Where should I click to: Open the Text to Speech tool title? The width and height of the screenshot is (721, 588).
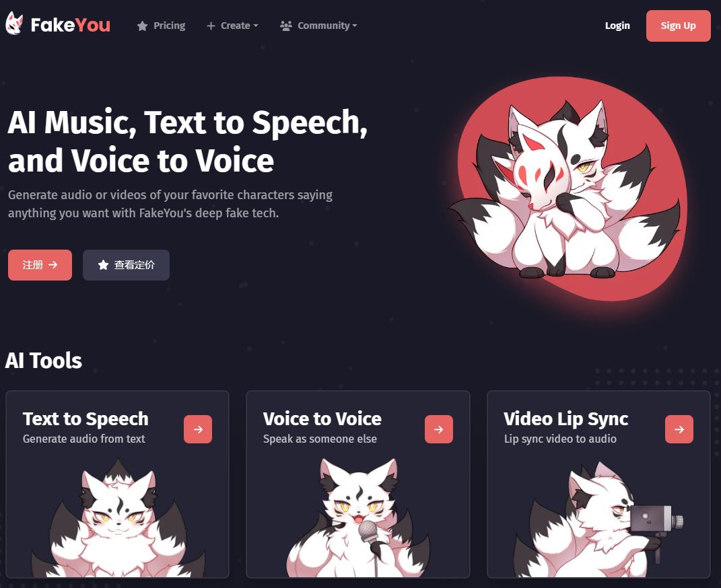(x=85, y=418)
